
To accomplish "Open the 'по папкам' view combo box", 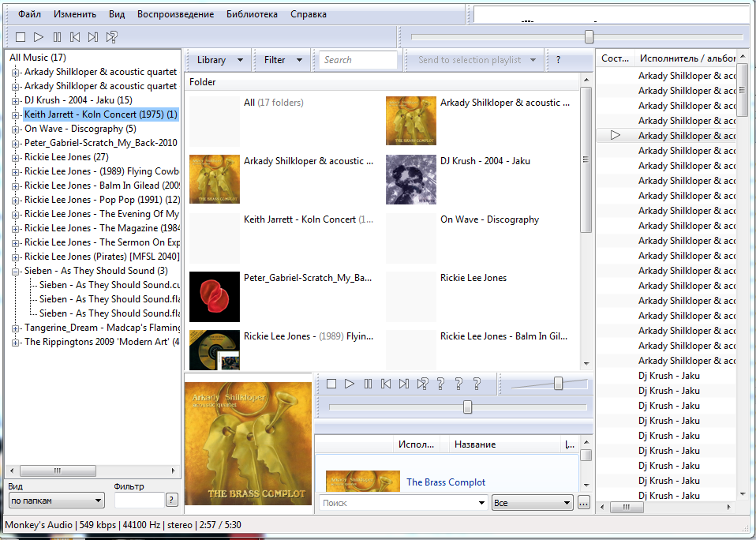I will pyautogui.click(x=56, y=500).
